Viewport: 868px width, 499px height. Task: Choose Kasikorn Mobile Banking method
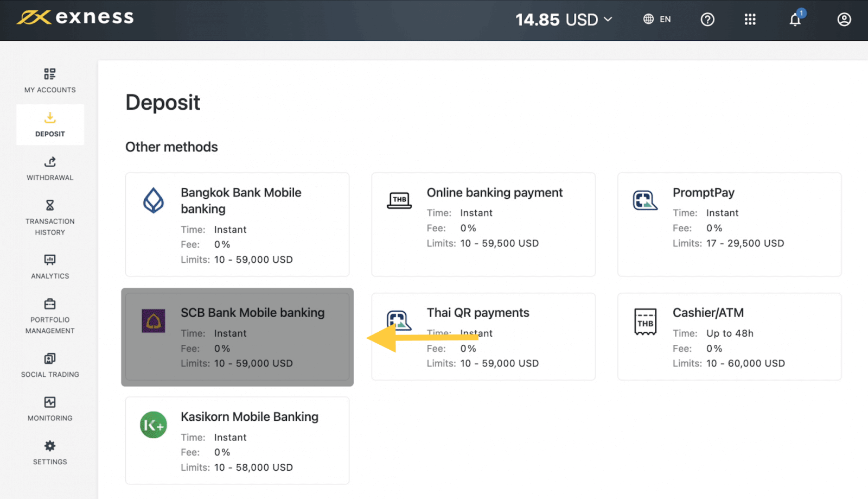tap(237, 440)
